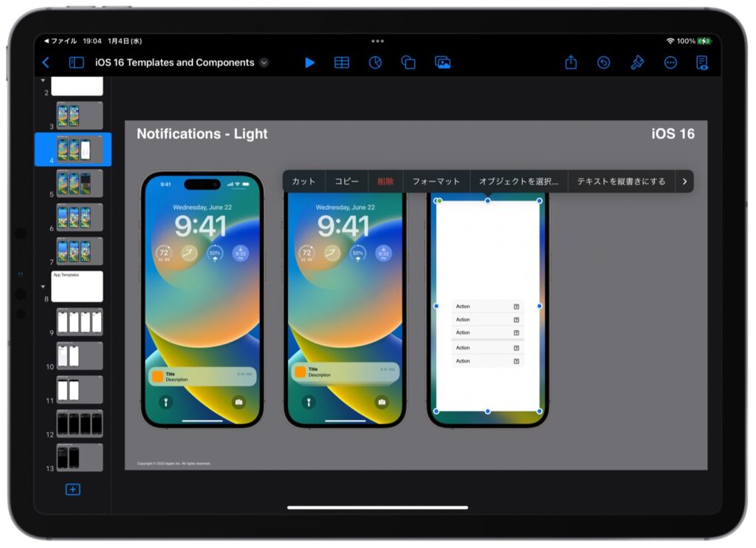Go back using the blue back chevron
Screen dimensions: 756x548
pos(47,63)
